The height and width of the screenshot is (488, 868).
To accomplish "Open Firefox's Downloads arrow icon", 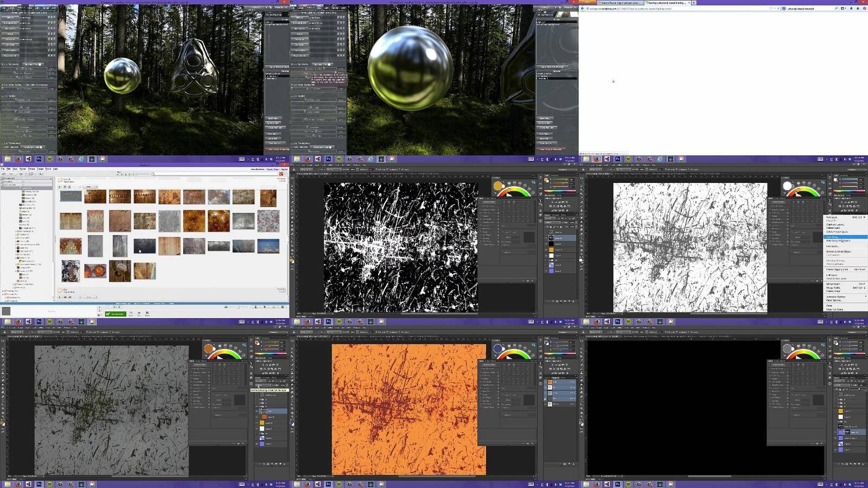I will 851,8.
